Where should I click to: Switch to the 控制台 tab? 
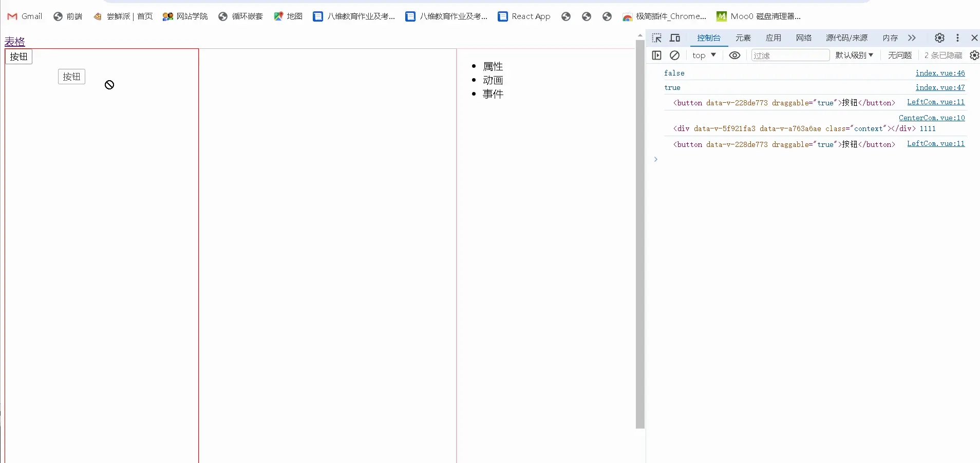[709, 38]
